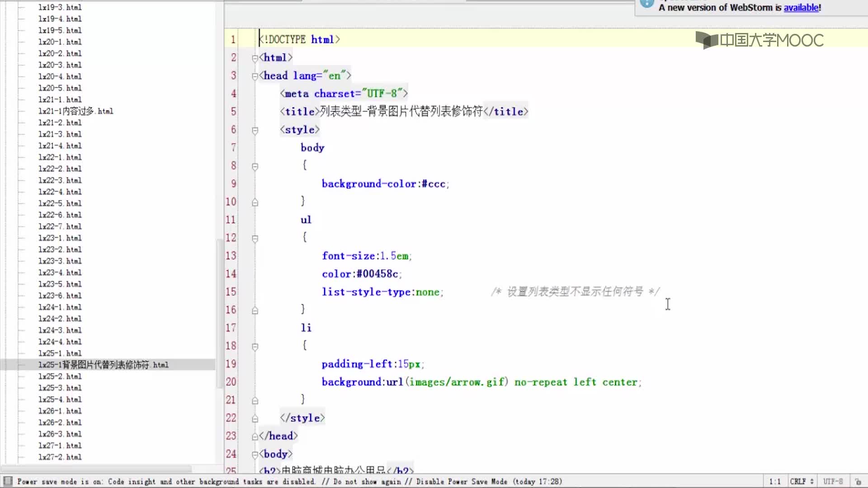Image resolution: width=868 pixels, height=488 pixels.
Task: Click the tool windows toggle icon in status bar
Action: coord(8,481)
